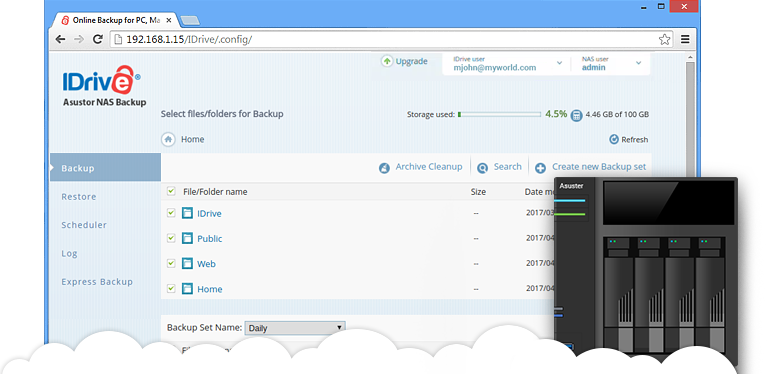Click the 4.5% storage percentage

click(556, 114)
